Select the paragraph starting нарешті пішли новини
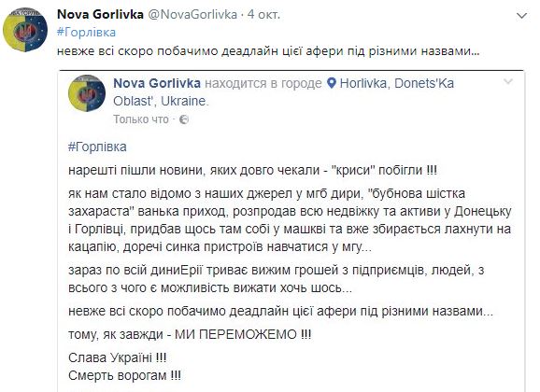540x392 pixels. (252, 171)
